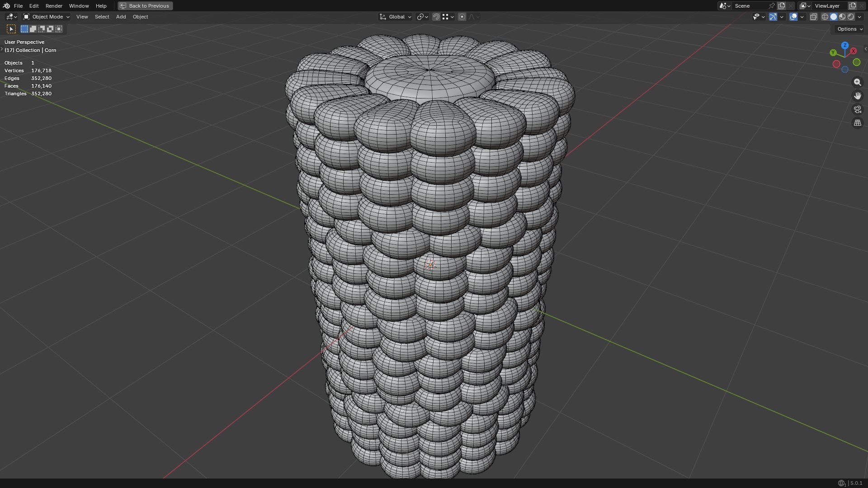Screen dimensions: 868x488
Task: Toggle proportional editing
Action: (462, 17)
